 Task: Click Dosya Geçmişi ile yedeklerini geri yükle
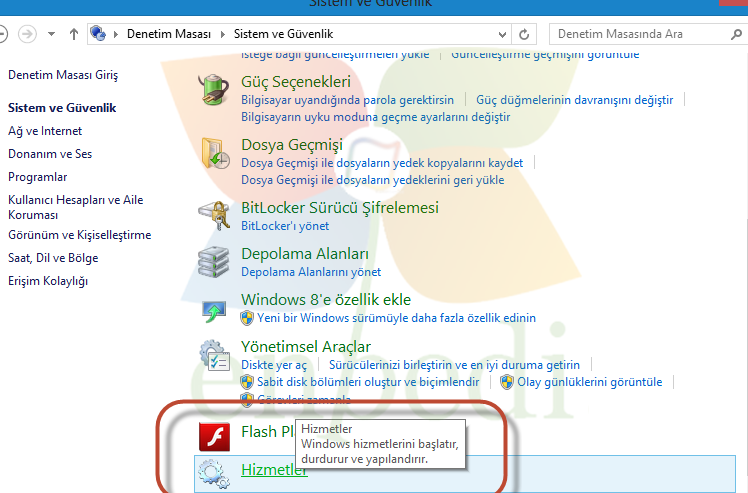[x=373, y=180]
